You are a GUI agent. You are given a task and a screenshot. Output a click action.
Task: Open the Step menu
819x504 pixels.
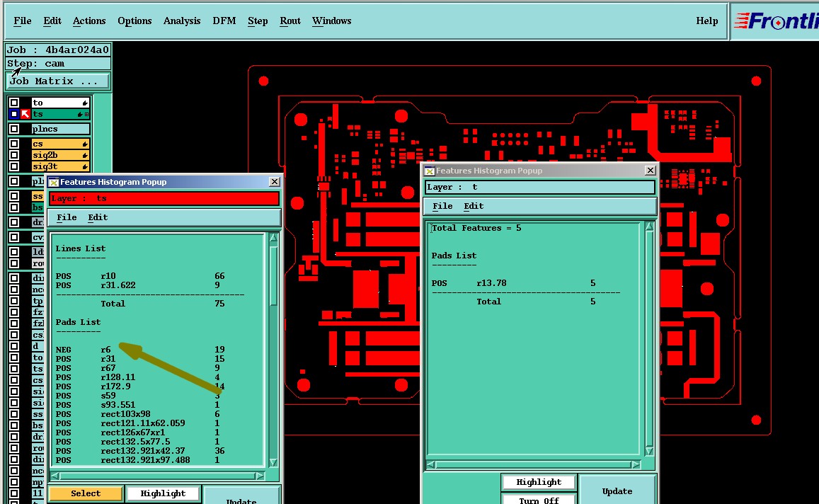point(258,21)
